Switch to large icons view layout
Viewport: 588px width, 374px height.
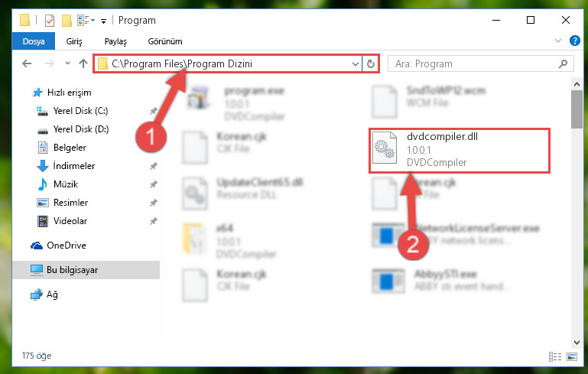click(572, 356)
